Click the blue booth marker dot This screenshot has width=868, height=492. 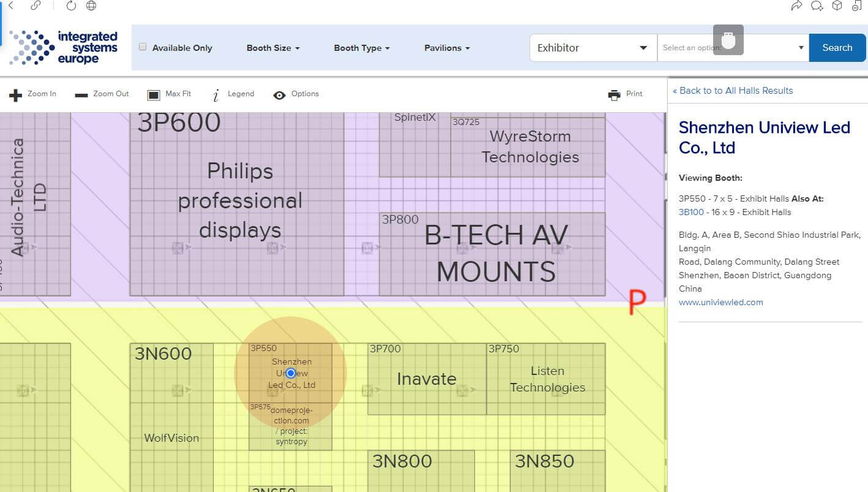click(x=291, y=373)
